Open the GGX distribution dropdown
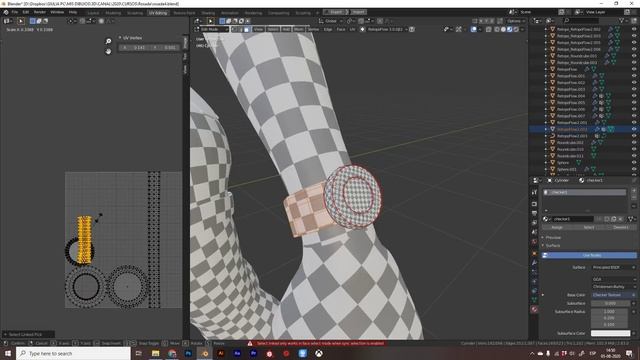The height and width of the screenshot is (360, 640). click(614, 280)
